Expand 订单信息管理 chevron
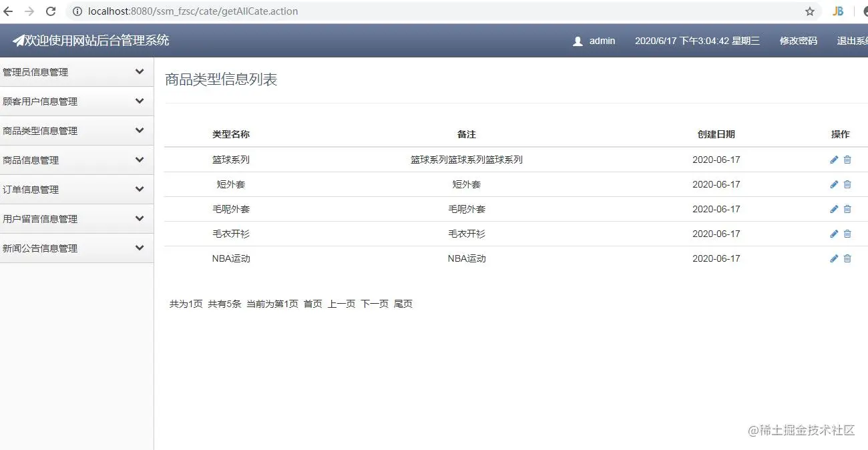868x450 pixels. click(140, 189)
